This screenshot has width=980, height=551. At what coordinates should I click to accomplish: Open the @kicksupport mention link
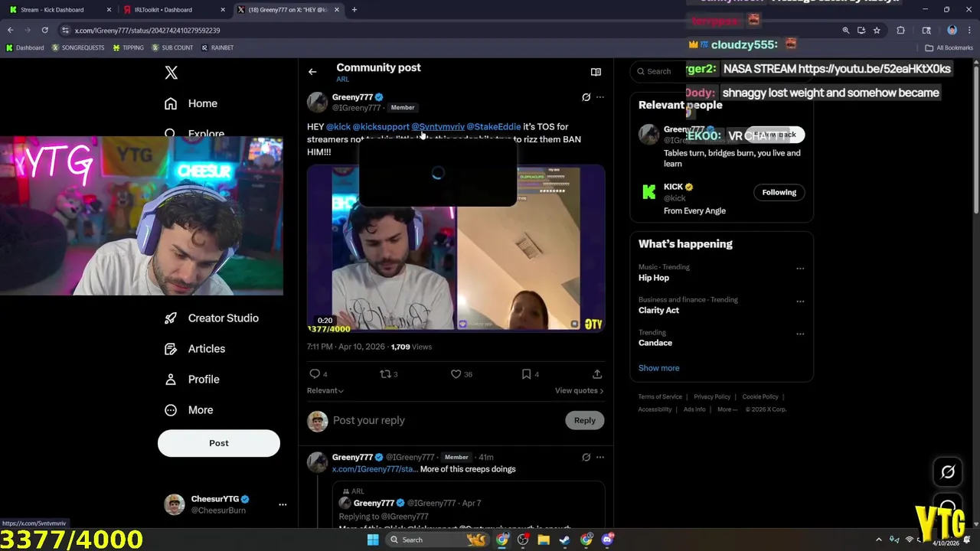point(381,127)
